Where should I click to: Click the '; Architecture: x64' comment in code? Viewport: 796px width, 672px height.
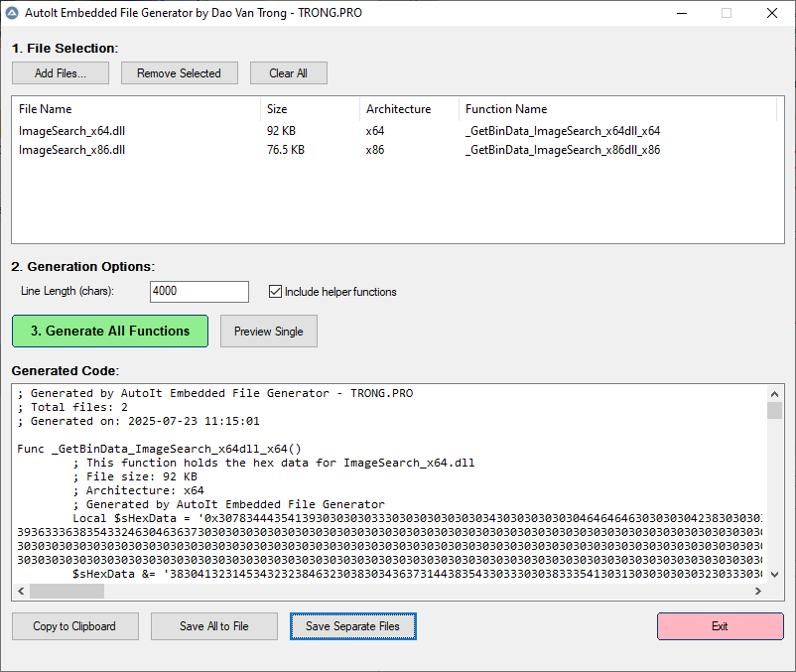(138, 490)
